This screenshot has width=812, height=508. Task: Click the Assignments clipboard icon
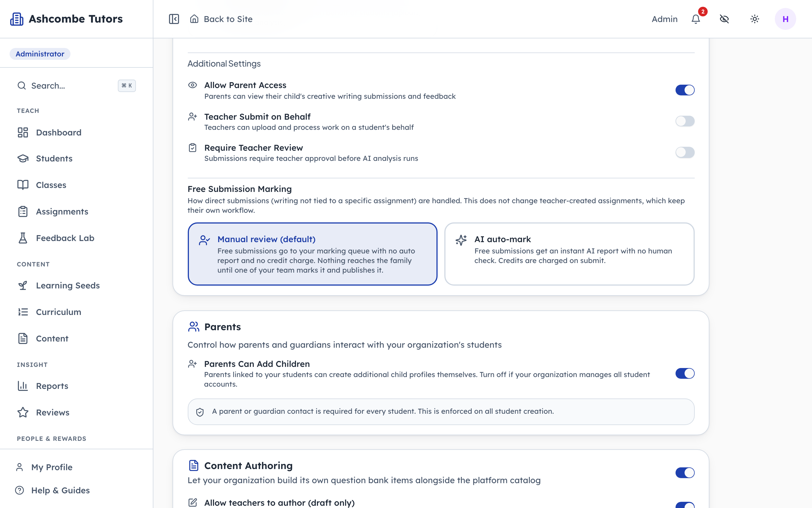click(x=23, y=211)
